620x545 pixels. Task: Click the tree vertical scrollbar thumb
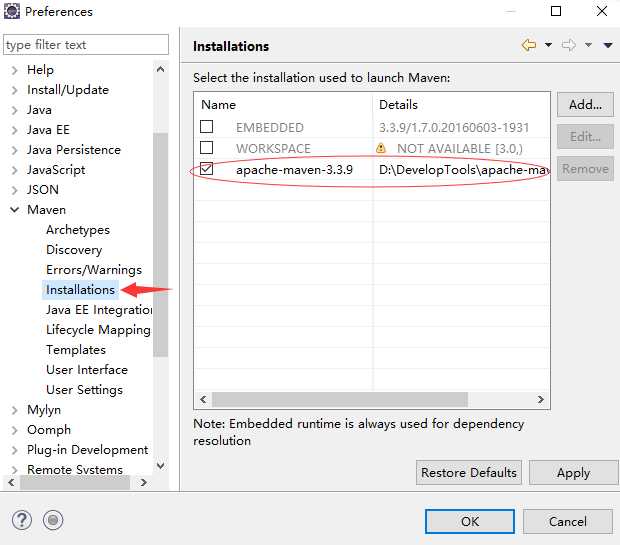161,245
